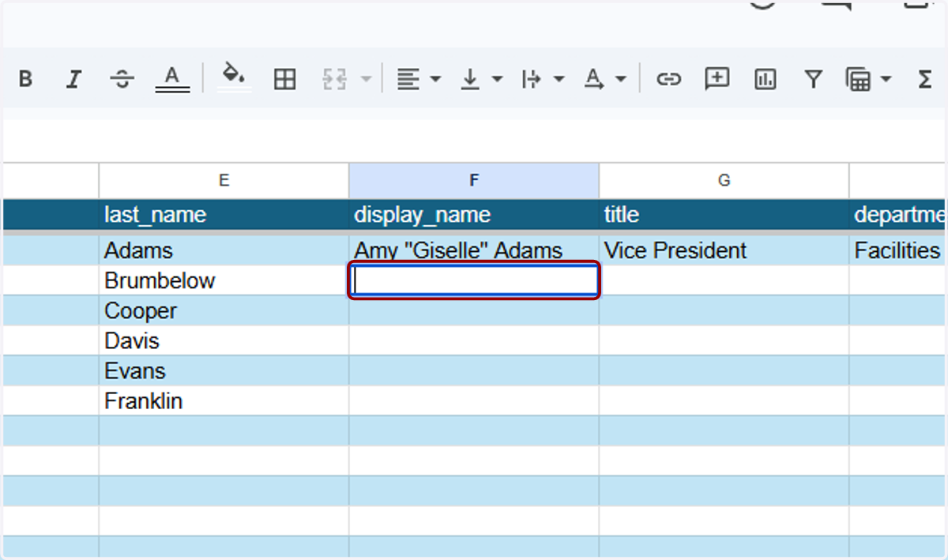
Task: Click the title header cell
Action: tap(724, 215)
